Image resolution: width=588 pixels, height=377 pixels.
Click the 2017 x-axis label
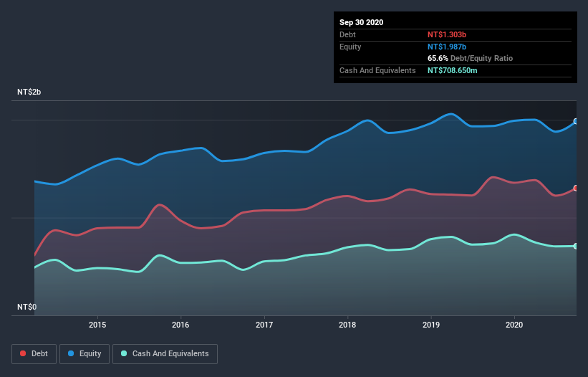[264, 325]
